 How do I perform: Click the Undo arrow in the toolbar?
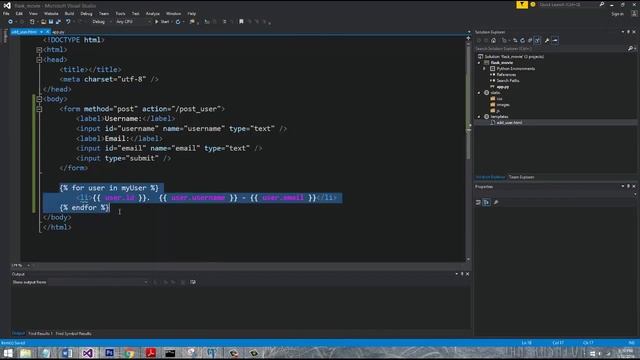(68, 22)
